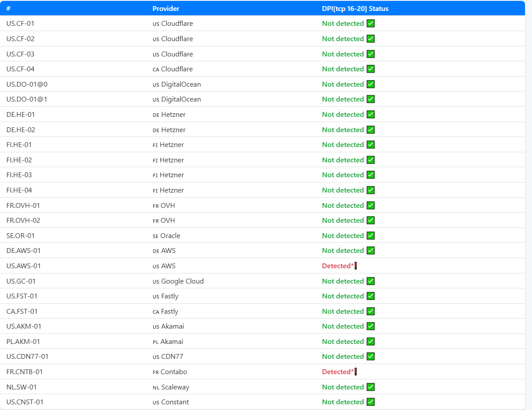
Task: Select the NL.SW-01 identifier cell
Action: 21,387
